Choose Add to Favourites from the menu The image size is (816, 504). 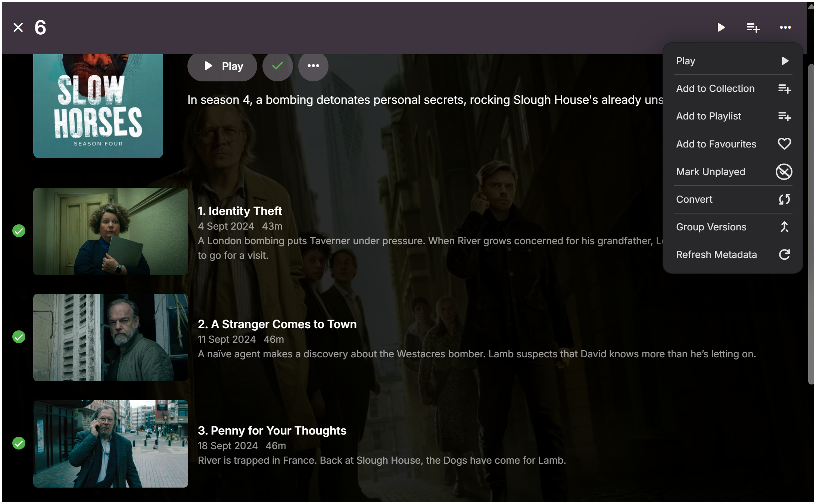pos(733,144)
